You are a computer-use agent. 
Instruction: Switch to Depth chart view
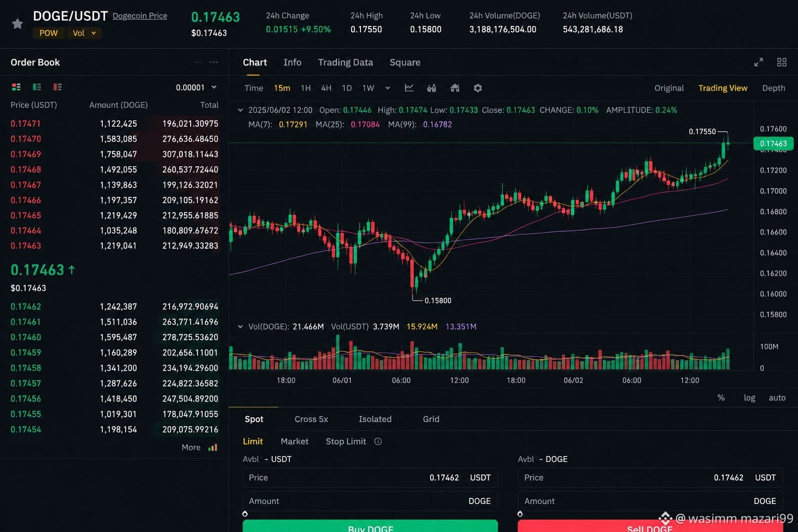[774, 88]
